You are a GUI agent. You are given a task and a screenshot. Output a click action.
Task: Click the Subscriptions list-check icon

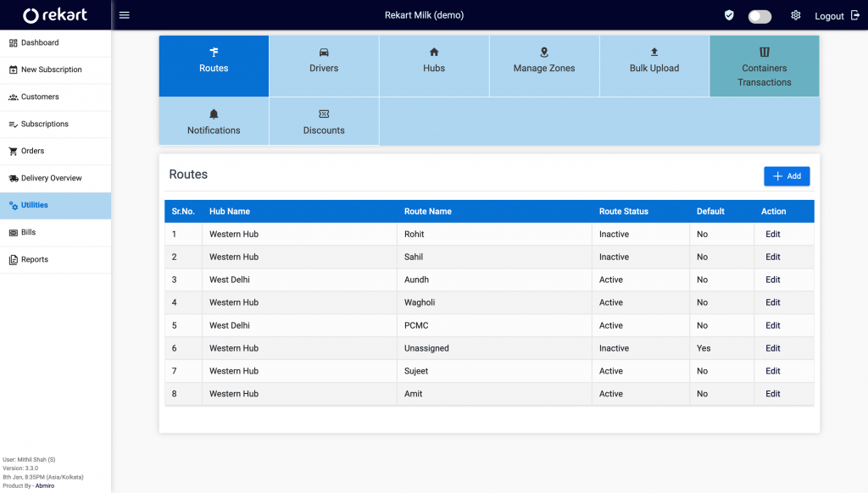click(x=14, y=125)
